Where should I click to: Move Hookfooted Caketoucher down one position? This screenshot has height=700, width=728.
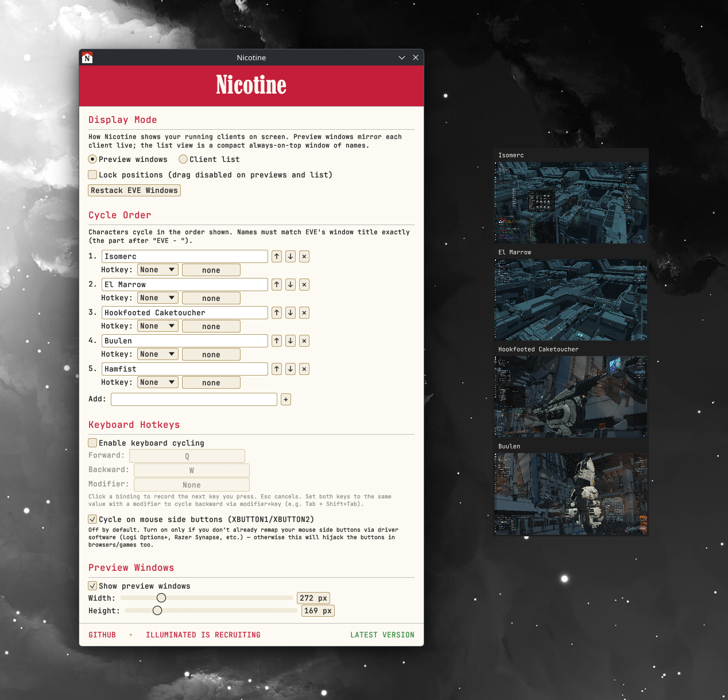click(x=291, y=312)
